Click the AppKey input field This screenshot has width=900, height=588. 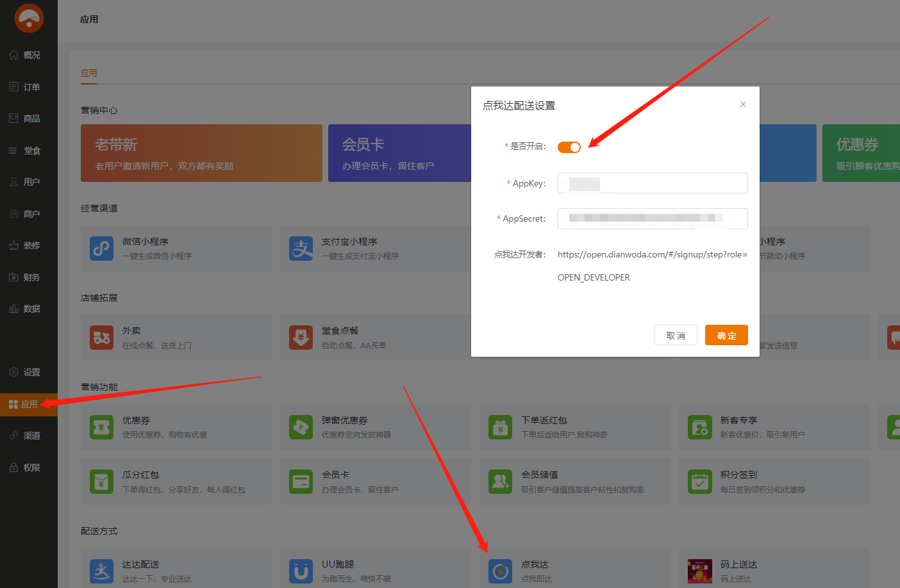click(x=653, y=183)
